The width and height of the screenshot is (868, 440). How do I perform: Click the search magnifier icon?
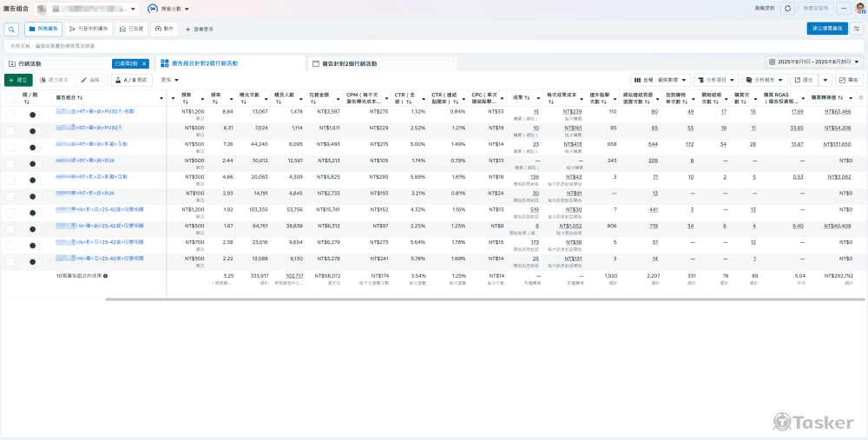(11, 29)
